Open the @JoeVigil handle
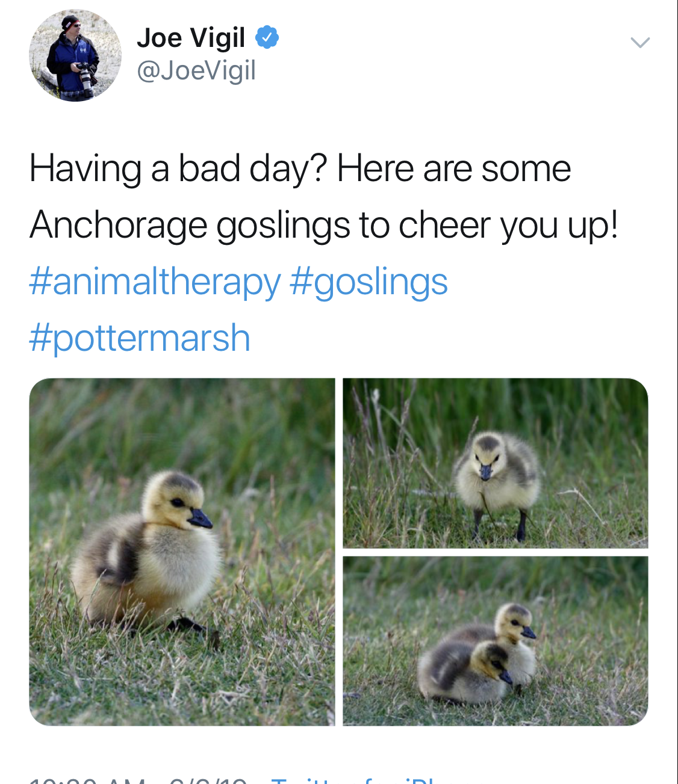The image size is (678, 784). (x=196, y=70)
